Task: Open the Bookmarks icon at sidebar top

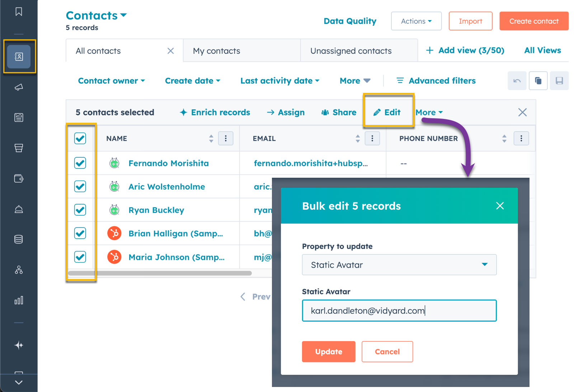Action: point(19,12)
